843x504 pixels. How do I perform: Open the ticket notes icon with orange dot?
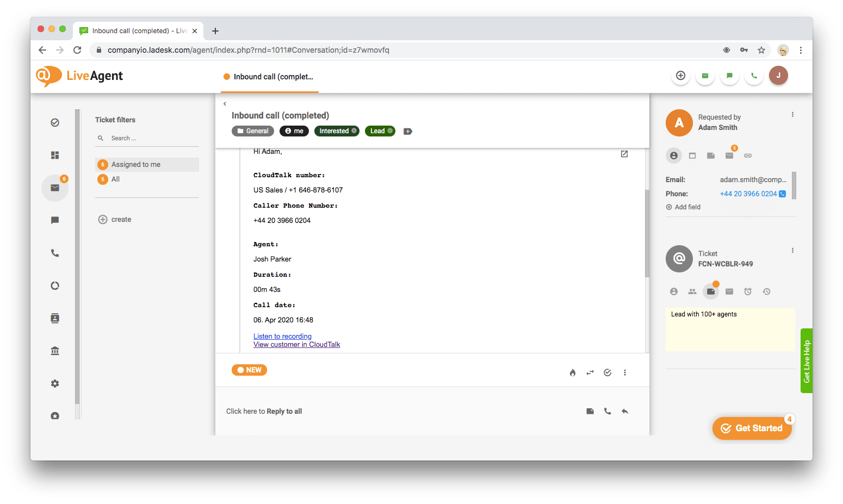(x=710, y=291)
